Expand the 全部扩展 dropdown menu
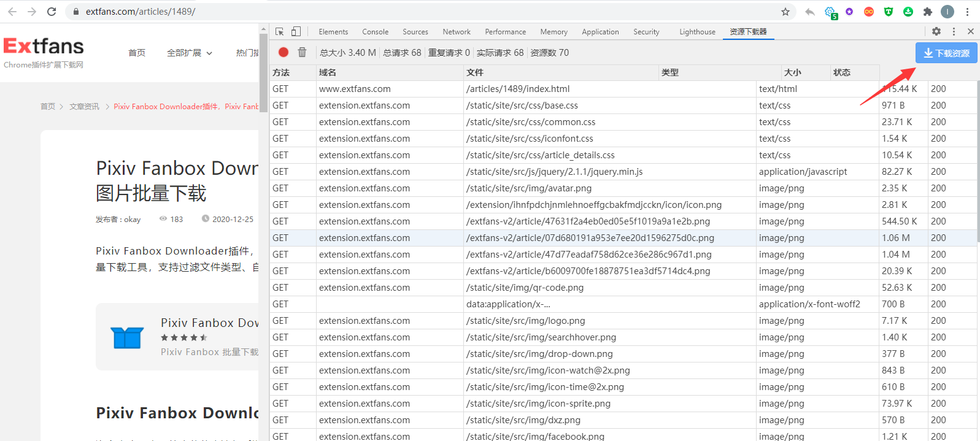This screenshot has height=441, width=980. tap(190, 53)
